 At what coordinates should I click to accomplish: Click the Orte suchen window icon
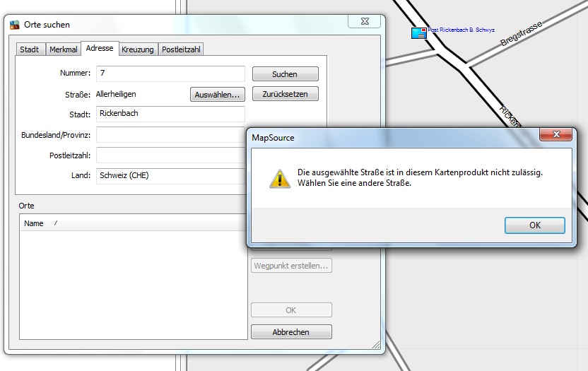[15, 25]
